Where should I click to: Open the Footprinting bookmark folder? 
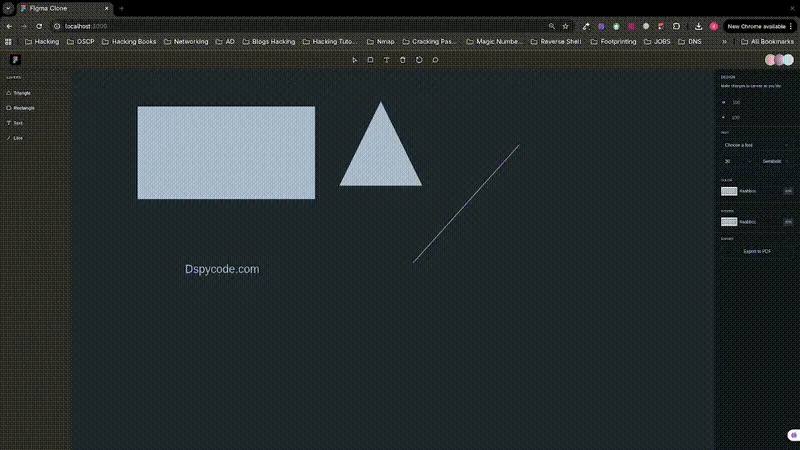click(x=613, y=42)
